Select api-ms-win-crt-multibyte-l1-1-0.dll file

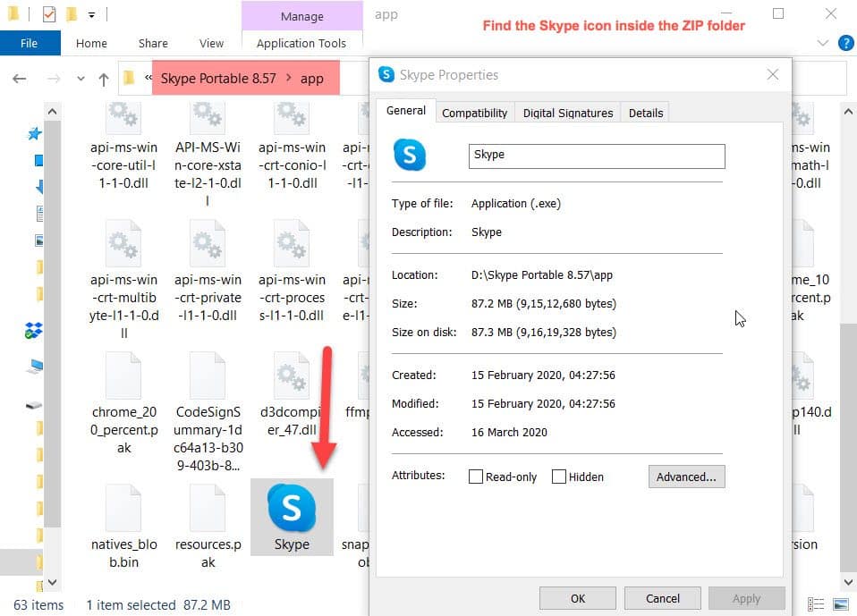click(124, 280)
